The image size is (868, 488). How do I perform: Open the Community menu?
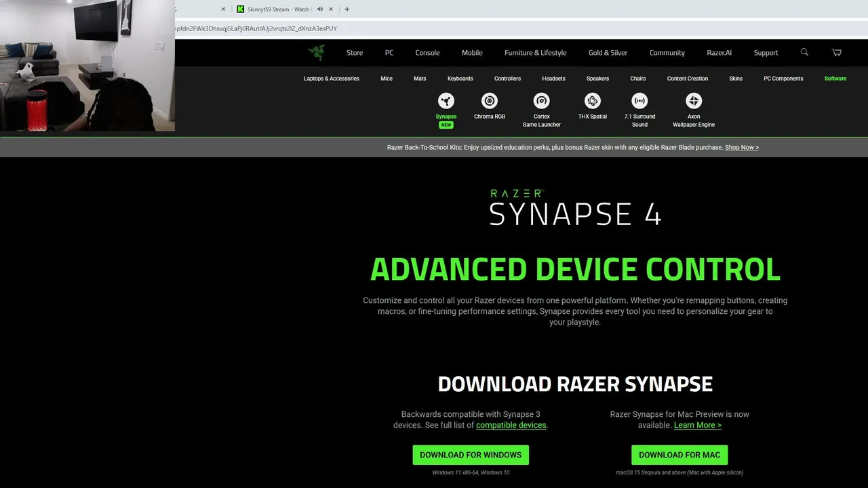667,53
